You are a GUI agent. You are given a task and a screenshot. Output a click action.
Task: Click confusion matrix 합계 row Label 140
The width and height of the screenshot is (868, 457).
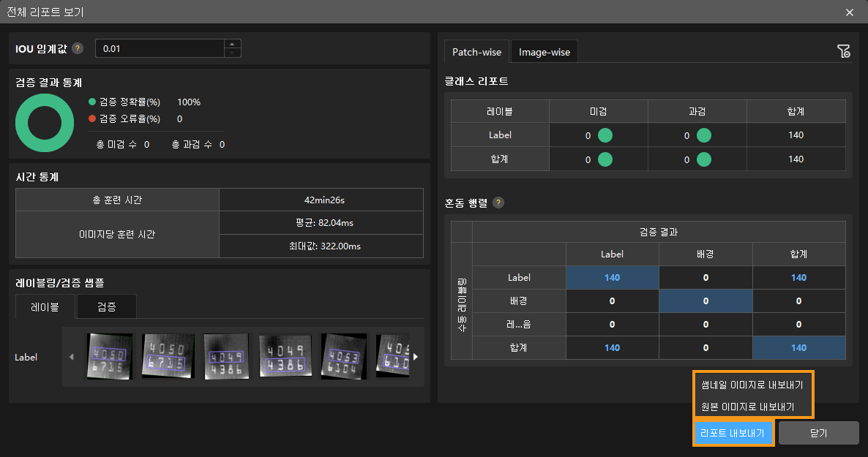(613, 347)
